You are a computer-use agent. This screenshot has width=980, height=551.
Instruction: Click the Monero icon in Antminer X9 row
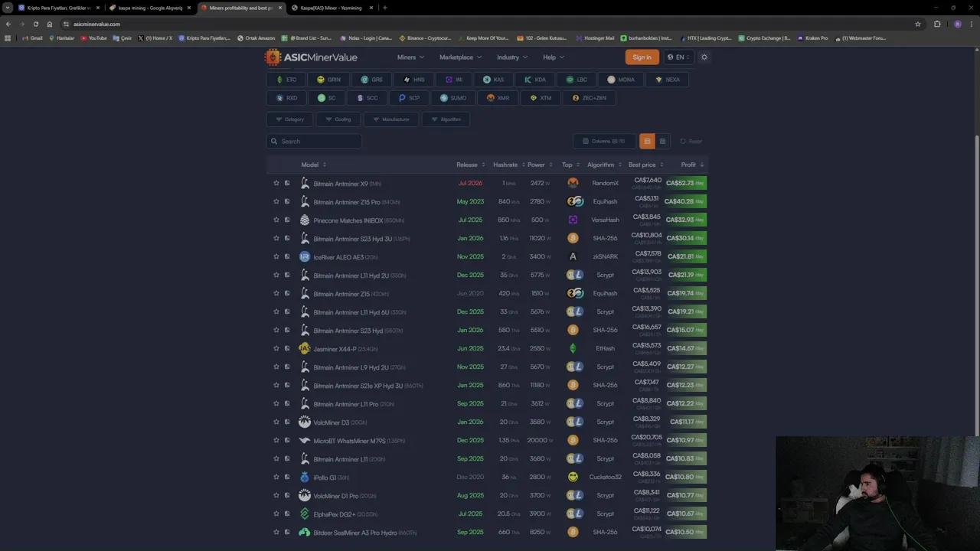pyautogui.click(x=573, y=183)
